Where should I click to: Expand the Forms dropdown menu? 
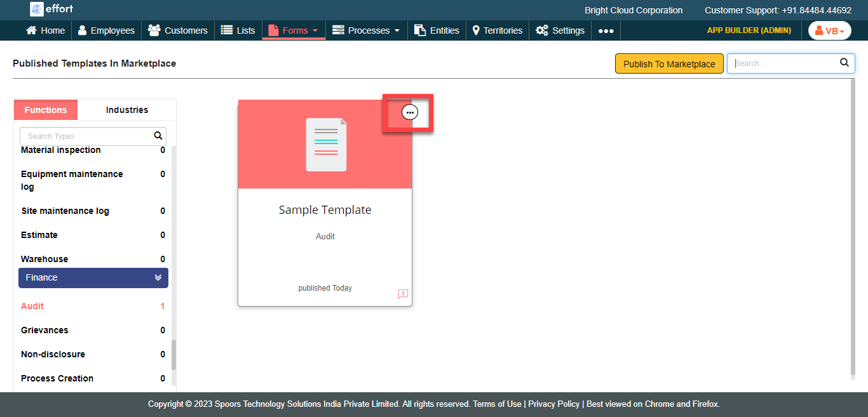(x=294, y=30)
